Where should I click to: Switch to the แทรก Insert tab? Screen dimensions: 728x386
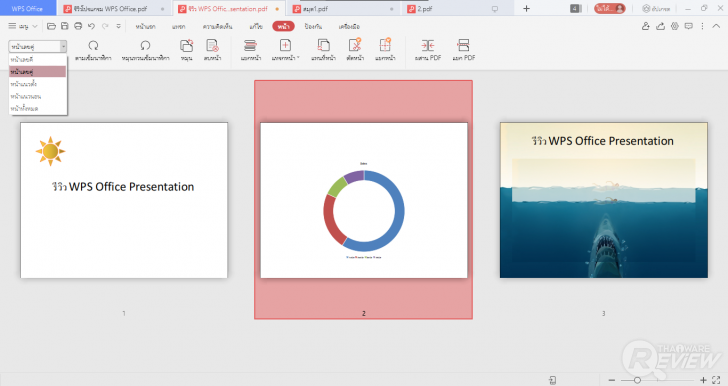click(x=178, y=26)
